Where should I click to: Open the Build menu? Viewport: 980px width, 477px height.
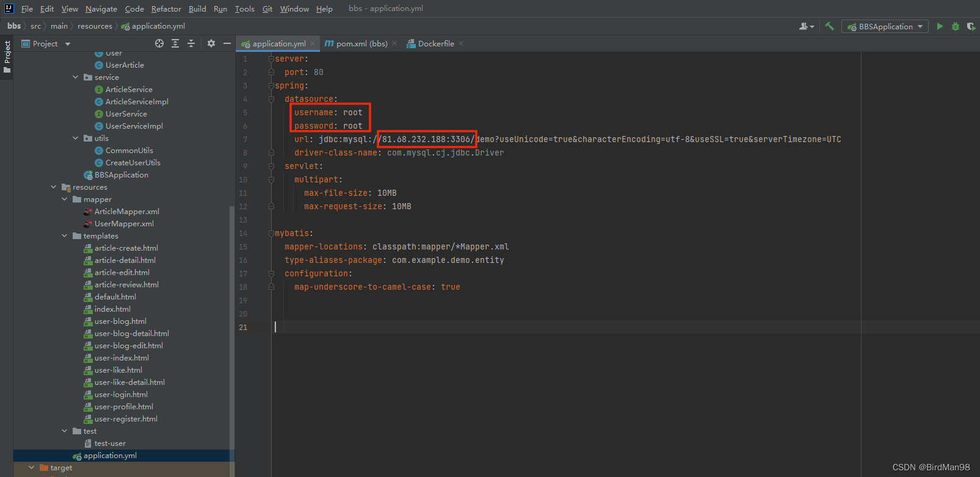pos(197,9)
